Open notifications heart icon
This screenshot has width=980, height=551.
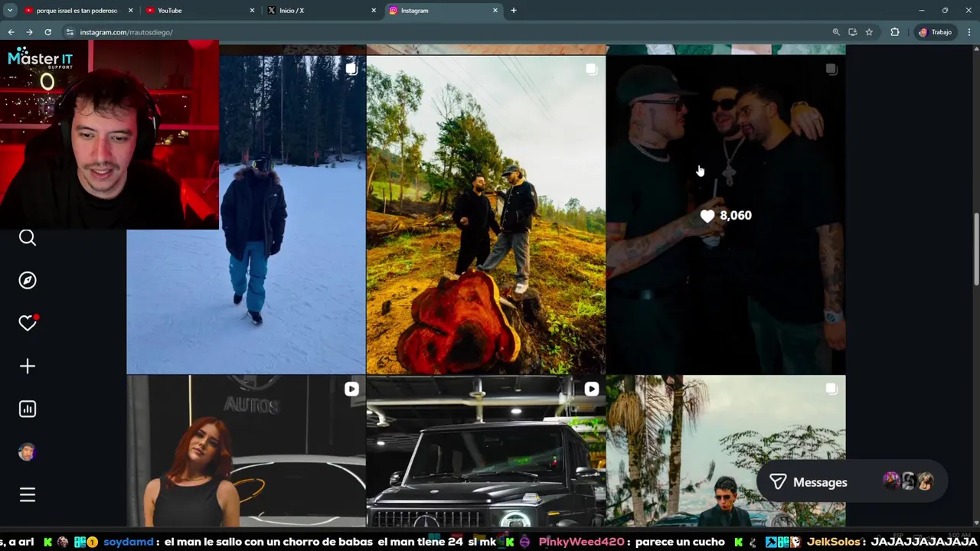pos(28,323)
